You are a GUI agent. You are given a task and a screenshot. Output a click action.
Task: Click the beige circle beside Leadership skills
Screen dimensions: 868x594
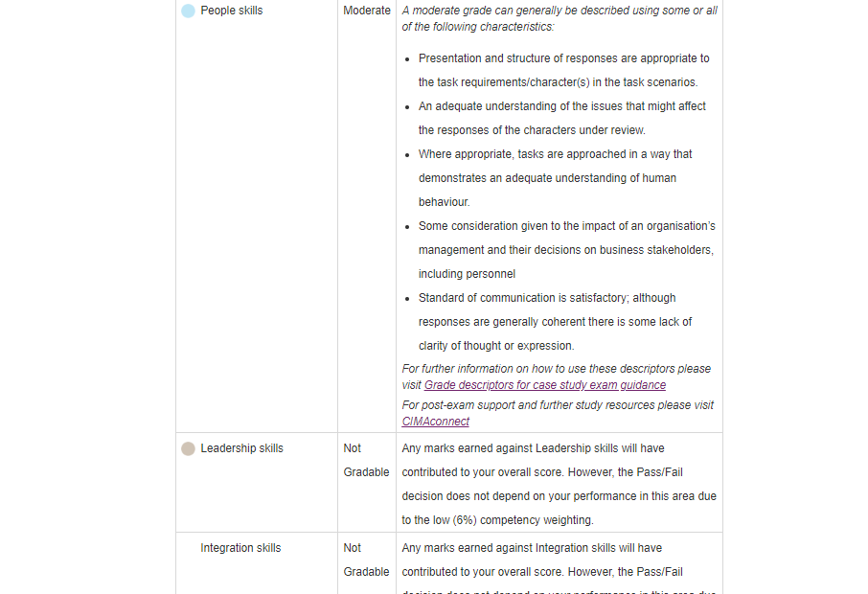(188, 448)
